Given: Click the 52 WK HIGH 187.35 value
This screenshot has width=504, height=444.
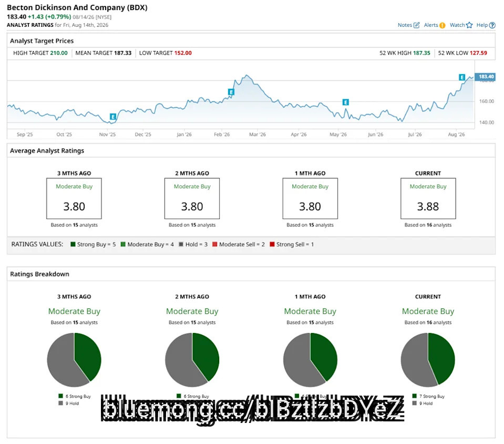Looking at the screenshot, I should [x=421, y=53].
